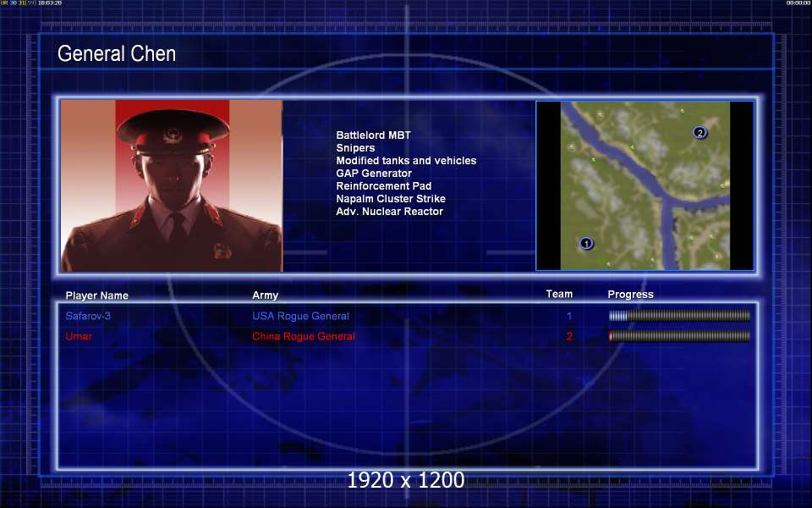Image resolution: width=812 pixels, height=508 pixels.
Task: Select 'Modified tanks and vehicles' line
Action: click(406, 161)
